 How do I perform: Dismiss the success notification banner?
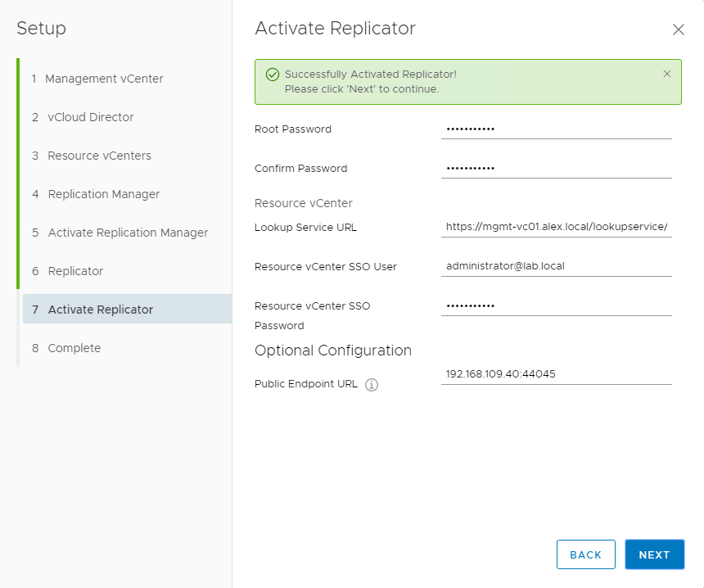pyautogui.click(x=666, y=74)
